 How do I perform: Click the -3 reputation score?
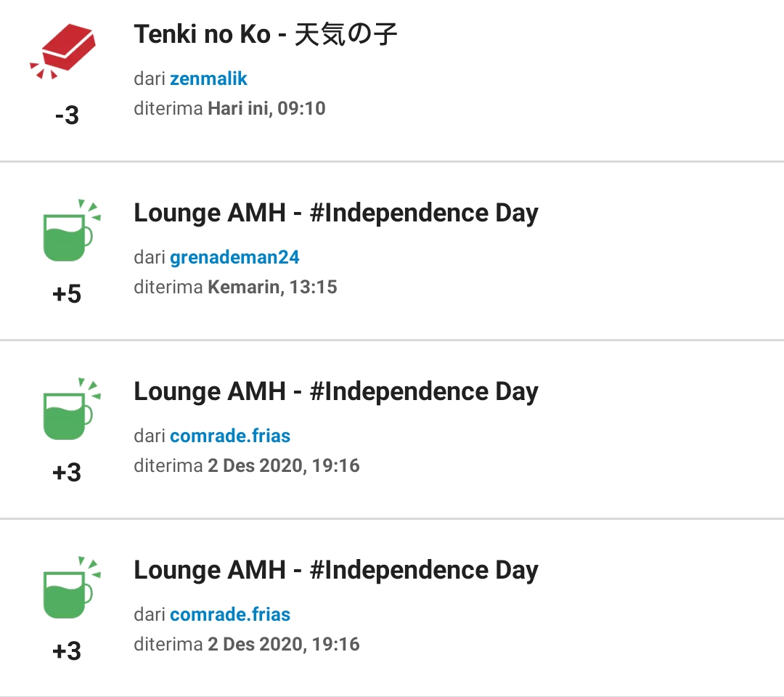point(67,115)
